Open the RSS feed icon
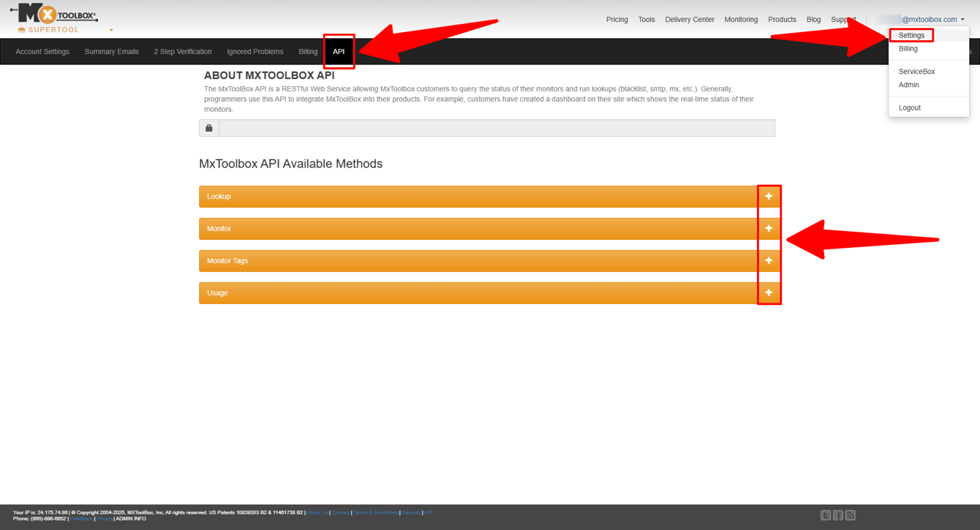This screenshot has width=980, height=530. 850,515
